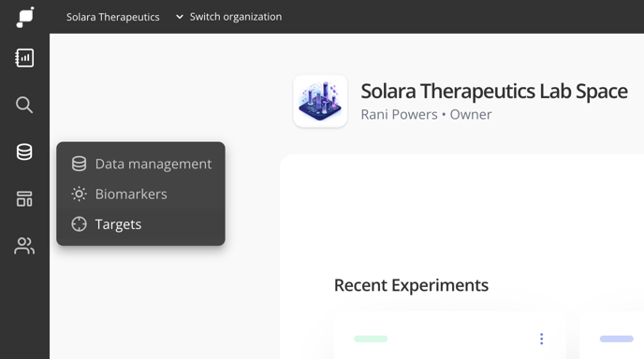Screen dimensions: 644x359
Task: Open the three-dot menu on experiment card
Action: point(541,338)
